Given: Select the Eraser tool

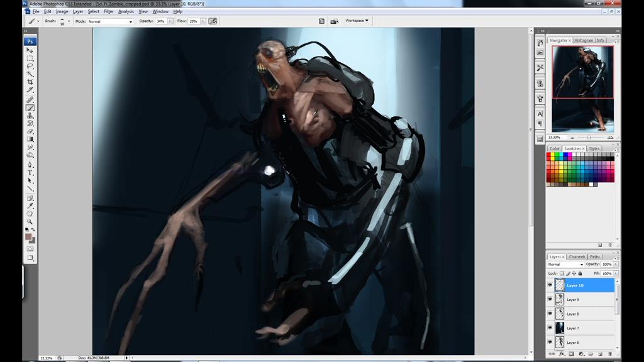Looking at the screenshot, I should pyautogui.click(x=30, y=131).
